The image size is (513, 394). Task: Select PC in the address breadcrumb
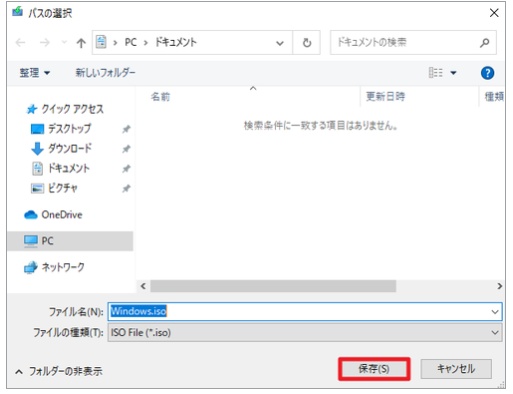[130, 42]
